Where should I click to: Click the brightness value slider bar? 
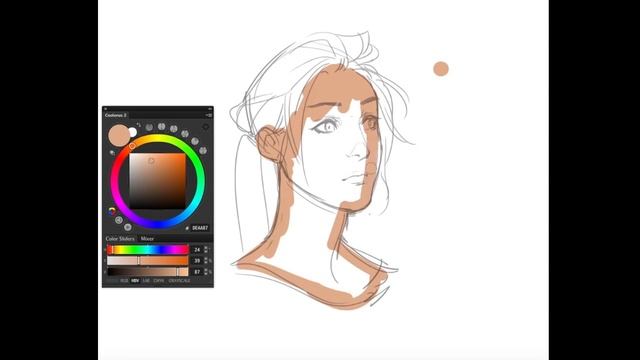pyautogui.click(x=148, y=272)
